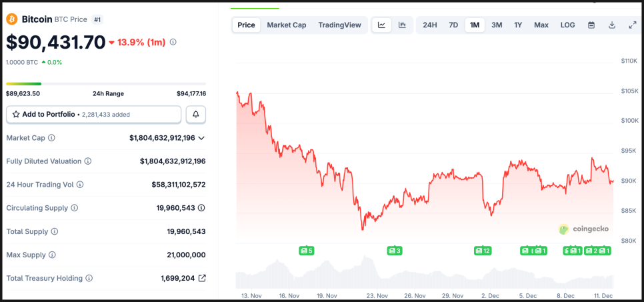Select the Max time range
The width and height of the screenshot is (644, 302).
pos(541,25)
